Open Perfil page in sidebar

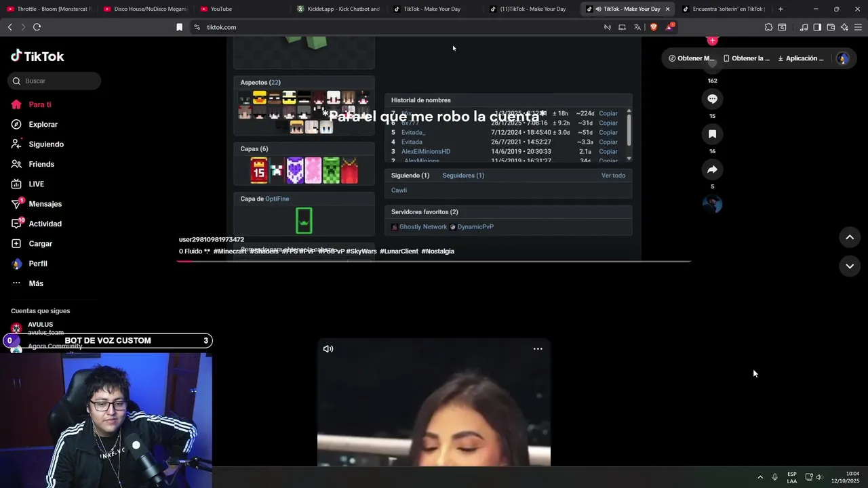[x=29, y=263]
